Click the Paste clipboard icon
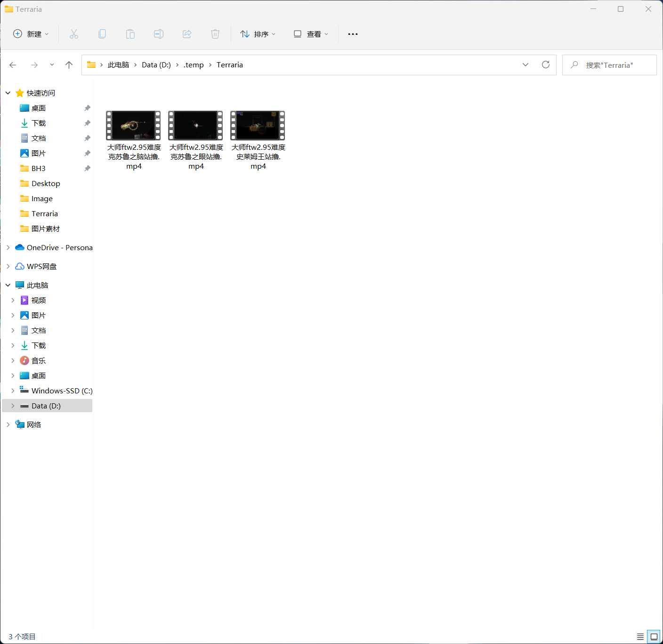 coord(130,34)
